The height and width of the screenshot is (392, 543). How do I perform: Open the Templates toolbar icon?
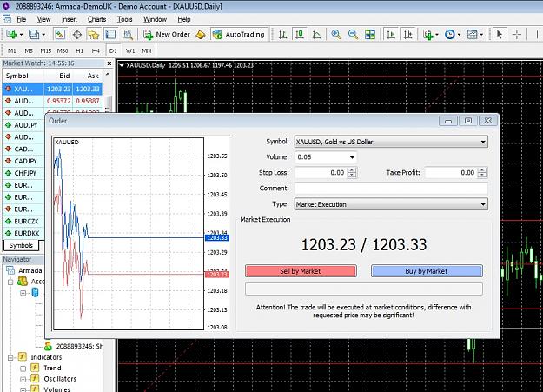tap(472, 34)
